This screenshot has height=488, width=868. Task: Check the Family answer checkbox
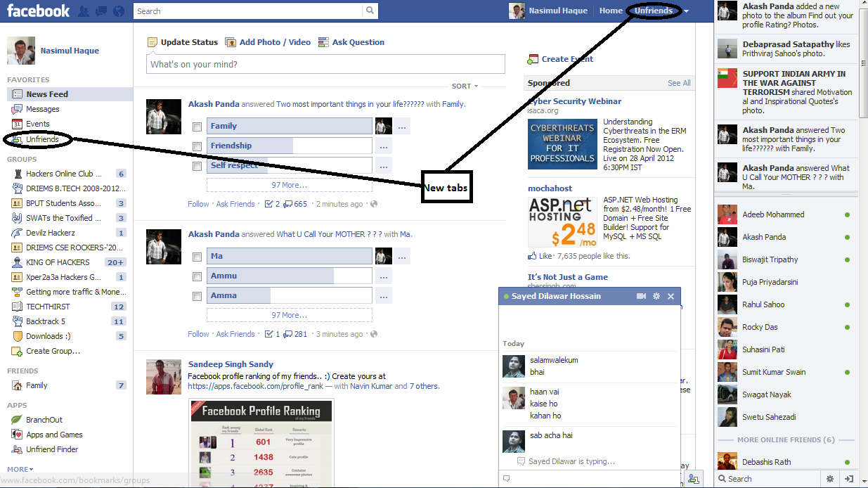point(197,127)
